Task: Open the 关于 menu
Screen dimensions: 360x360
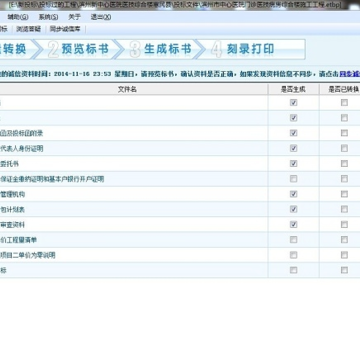Action: click(74, 17)
